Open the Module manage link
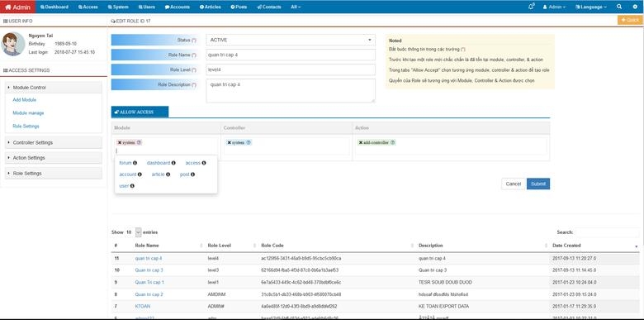This screenshot has height=320, width=644. (x=28, y=113)
